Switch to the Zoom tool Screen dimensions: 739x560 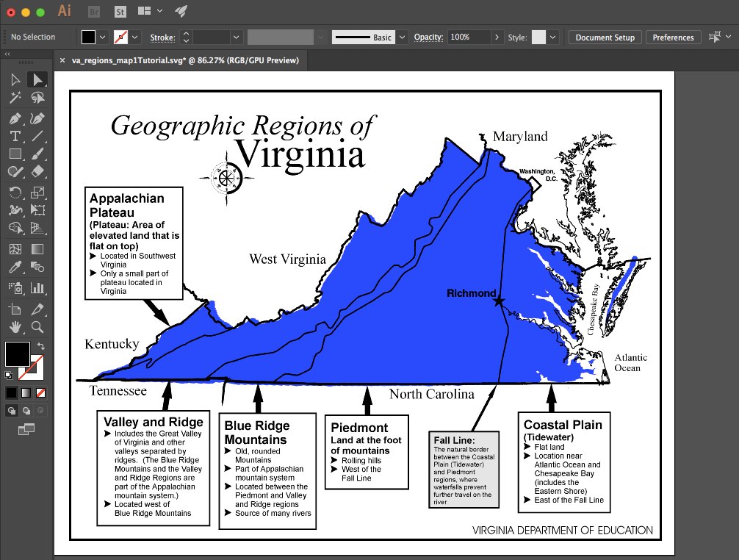click(37, 326)
